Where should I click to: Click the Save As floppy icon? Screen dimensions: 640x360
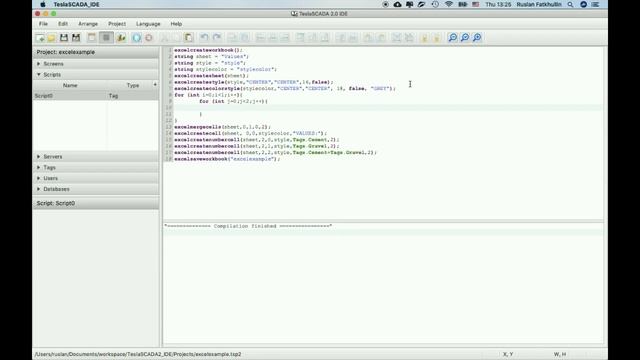[x=76, y=38]
